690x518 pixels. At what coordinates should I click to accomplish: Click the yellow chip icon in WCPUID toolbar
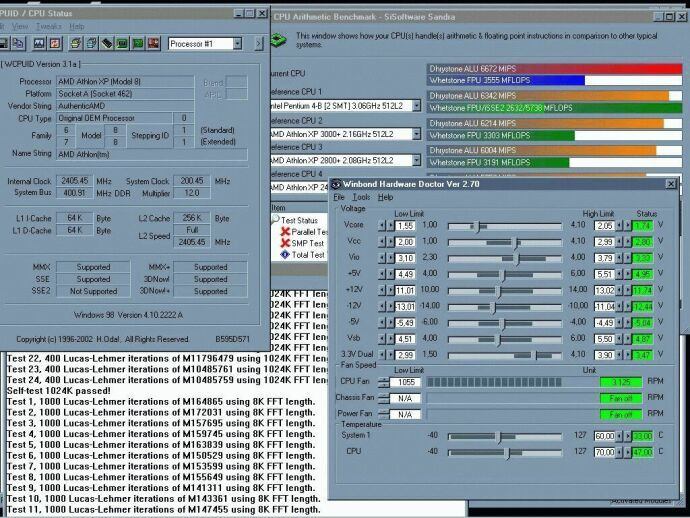pos(76,43)
